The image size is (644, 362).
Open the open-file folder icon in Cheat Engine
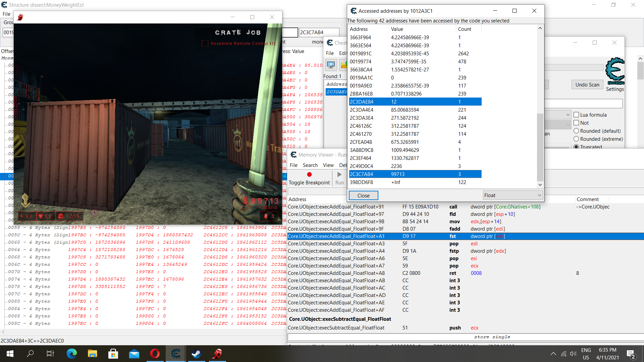click(344, 65)
